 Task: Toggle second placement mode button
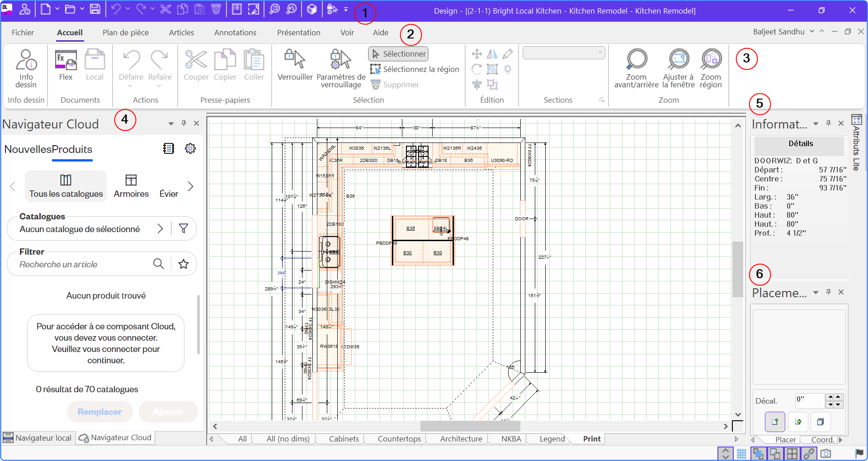pos(798,422)
